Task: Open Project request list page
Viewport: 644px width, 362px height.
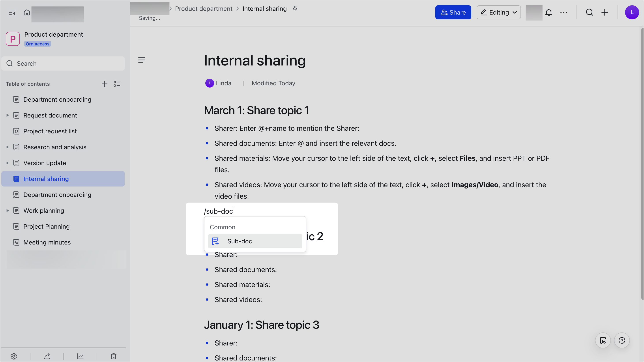Action: (63, 131)
